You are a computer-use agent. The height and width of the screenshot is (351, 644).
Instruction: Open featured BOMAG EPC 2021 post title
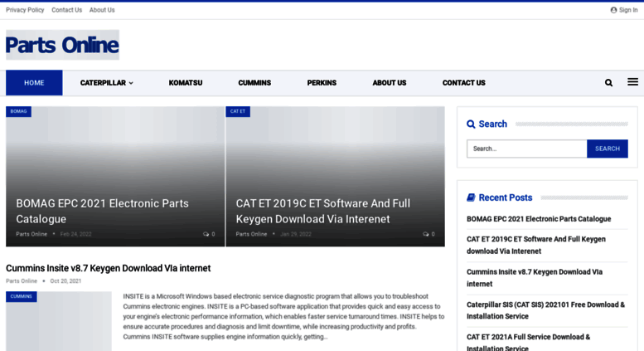tap(102, 212)
